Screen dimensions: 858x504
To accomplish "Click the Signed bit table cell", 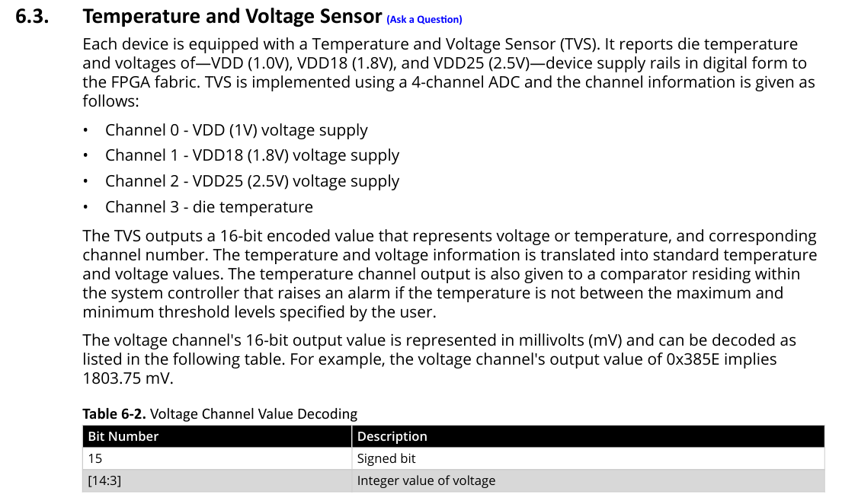I will (588, 458).
